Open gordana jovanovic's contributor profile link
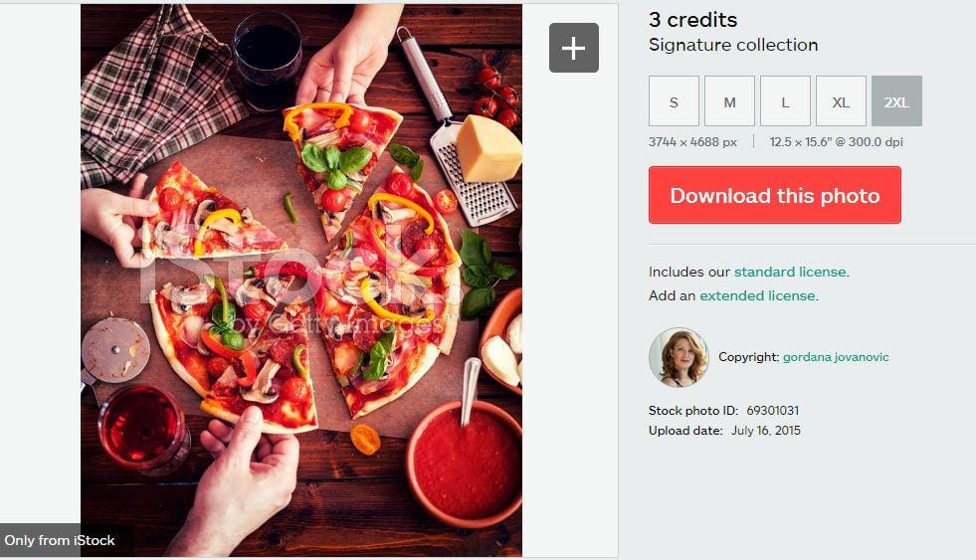 coord(836,357)
